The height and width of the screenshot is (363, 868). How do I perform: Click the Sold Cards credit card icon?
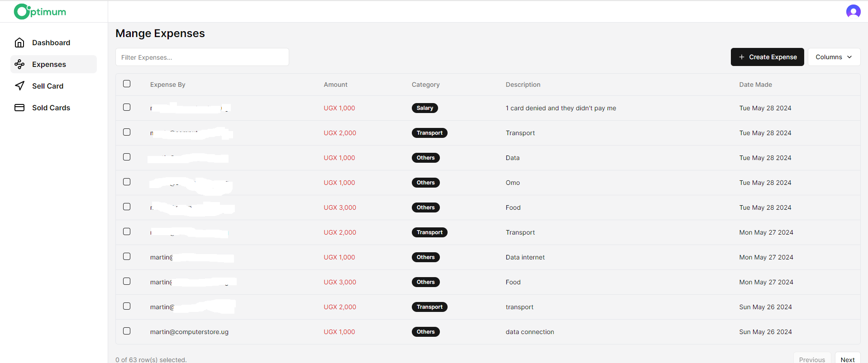coord(19,108)
